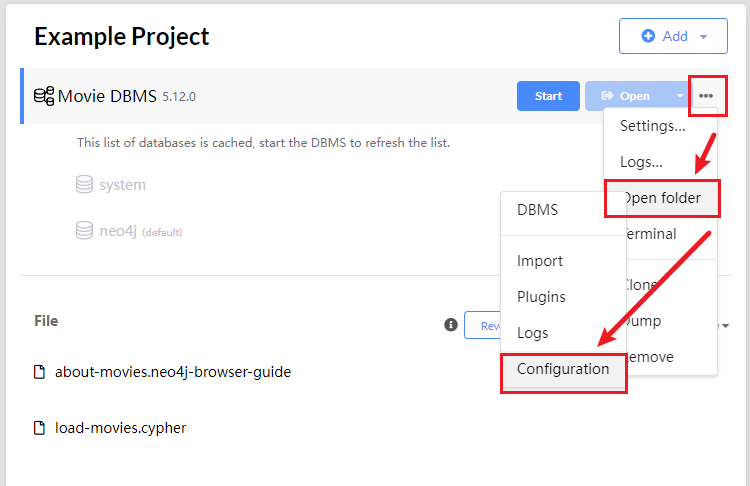The height and width of the screenshot is (486, 750).
Task: Expand the Add dropdown arrow
Action: click(704, 36)
